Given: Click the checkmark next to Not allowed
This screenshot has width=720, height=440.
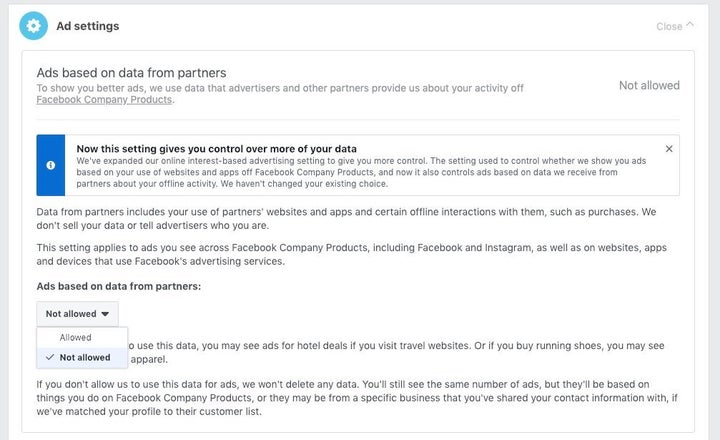Looking at the screenshot, I should click(50, 357).
